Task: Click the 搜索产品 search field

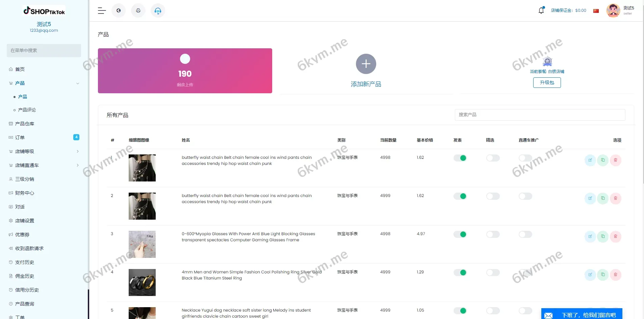Action: (x=540, y=115)
